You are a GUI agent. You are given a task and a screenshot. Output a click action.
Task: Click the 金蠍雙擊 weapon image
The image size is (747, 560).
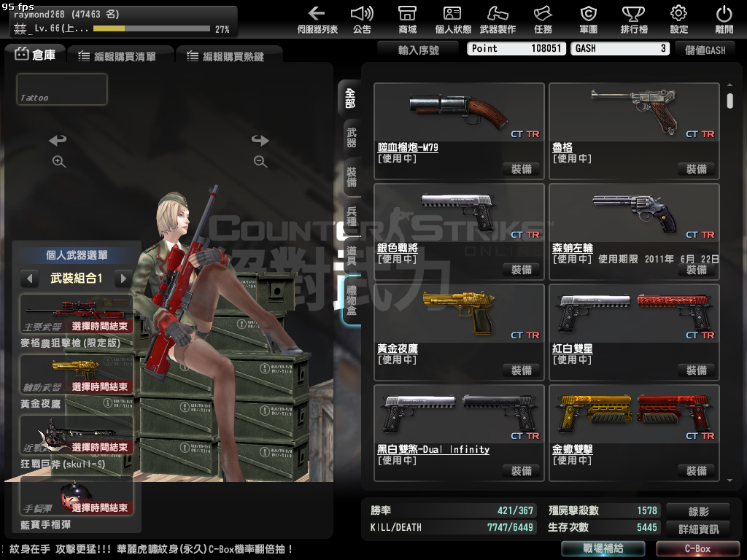click(634, 414)
